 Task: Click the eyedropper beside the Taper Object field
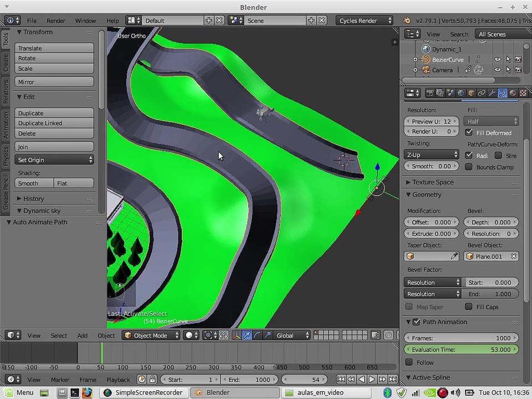[x=454, y=256]
